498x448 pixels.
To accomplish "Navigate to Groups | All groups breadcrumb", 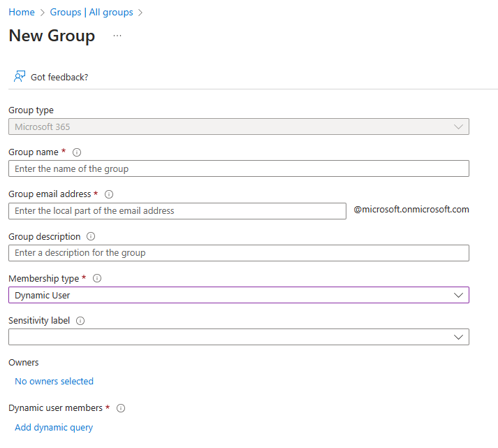I will point(91,13).
